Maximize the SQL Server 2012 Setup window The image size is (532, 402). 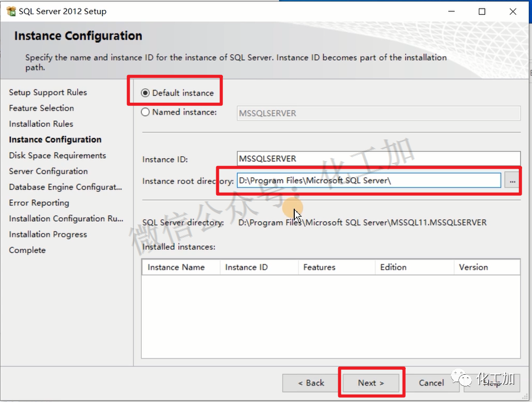(482, 11)
